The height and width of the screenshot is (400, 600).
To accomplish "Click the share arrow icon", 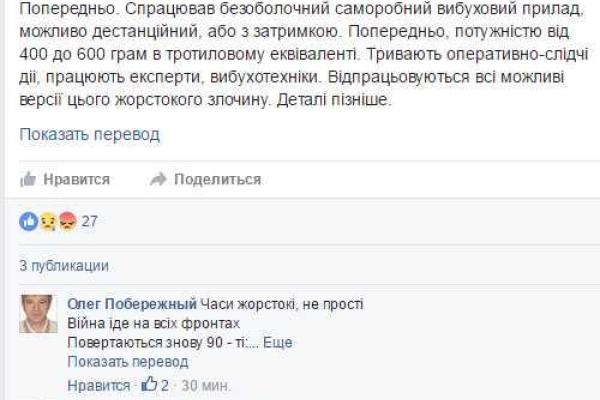I will [157, 179].
